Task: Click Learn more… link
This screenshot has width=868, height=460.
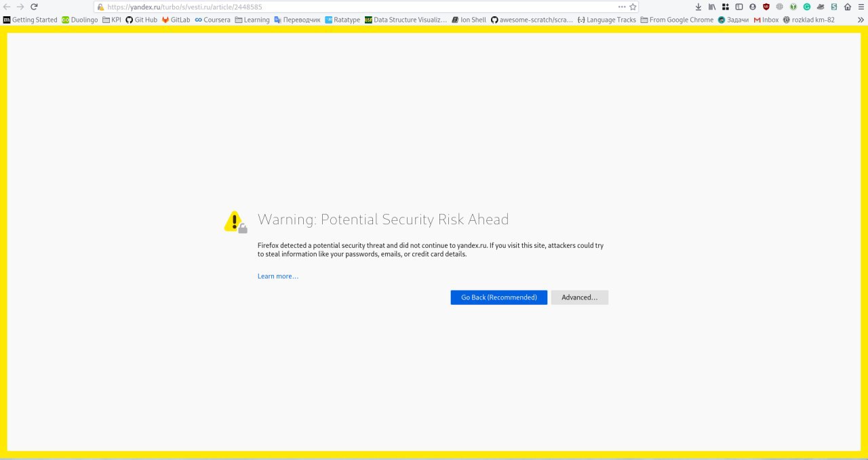Action: coord(278,276)
